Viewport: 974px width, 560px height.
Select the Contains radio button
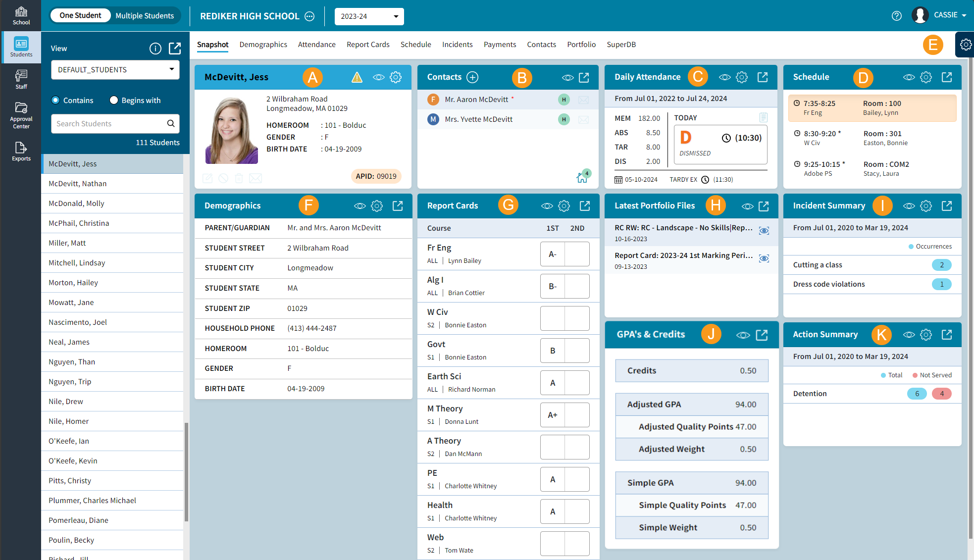click(x=55, y=100)
